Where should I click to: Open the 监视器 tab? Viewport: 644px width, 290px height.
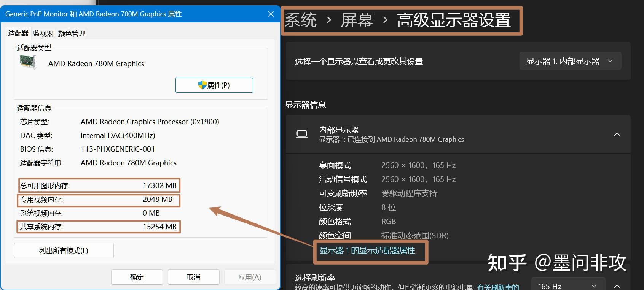click(x=43, y=34)
